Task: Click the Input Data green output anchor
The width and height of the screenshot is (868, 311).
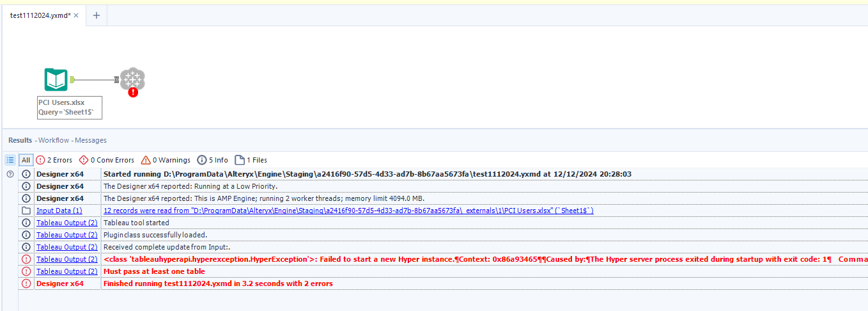Action: (x=72, y=80)
